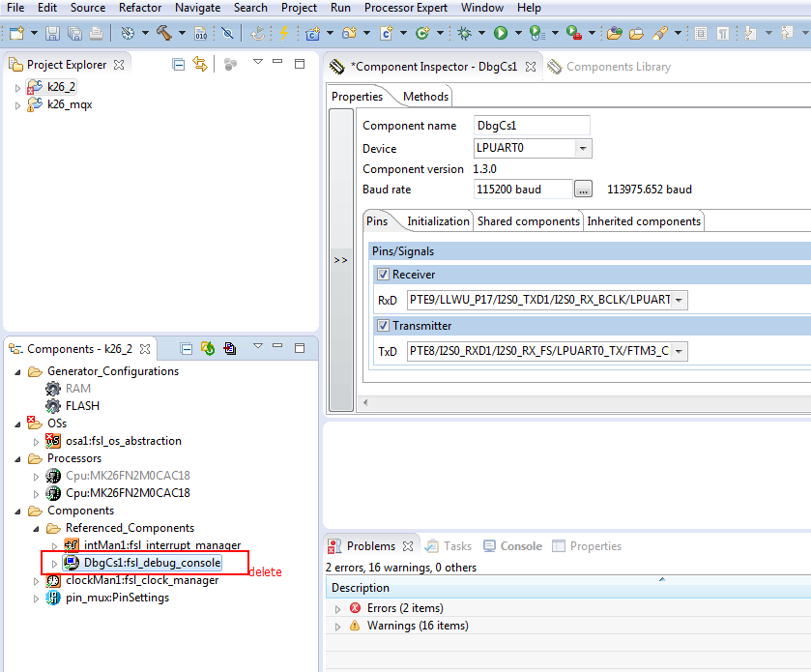Switch to the Tasks tab

click(448, 546)
